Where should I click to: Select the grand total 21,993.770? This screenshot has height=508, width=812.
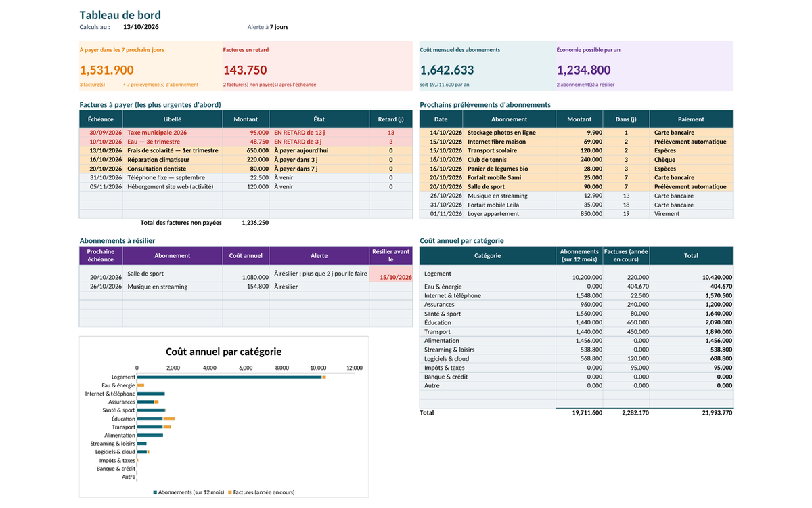(717, 412)
